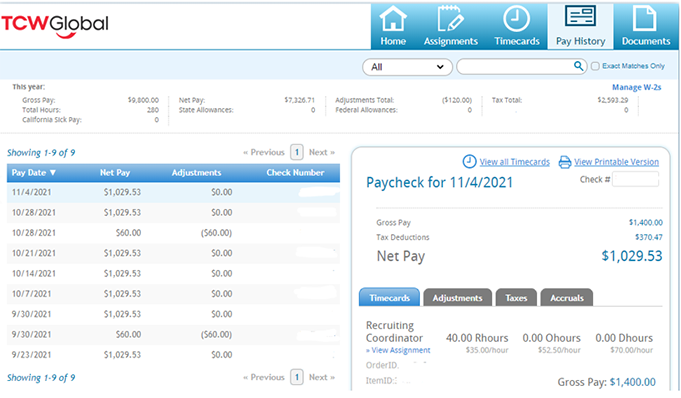Switch to the Adjustments tab

[457, 298]
